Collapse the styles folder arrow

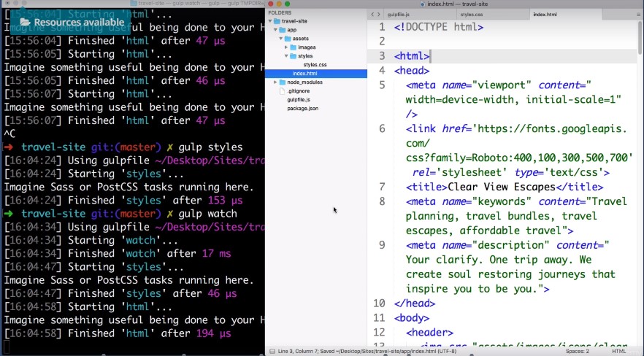coord(287,56)
